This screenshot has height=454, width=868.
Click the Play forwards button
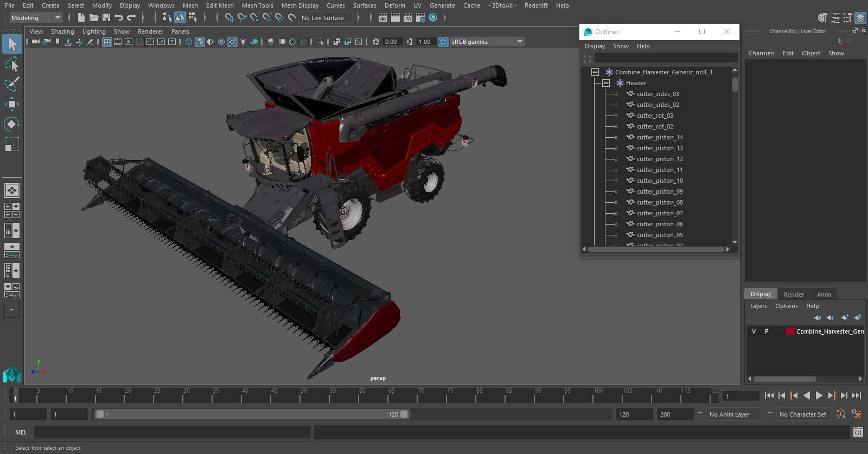(819, 395)
